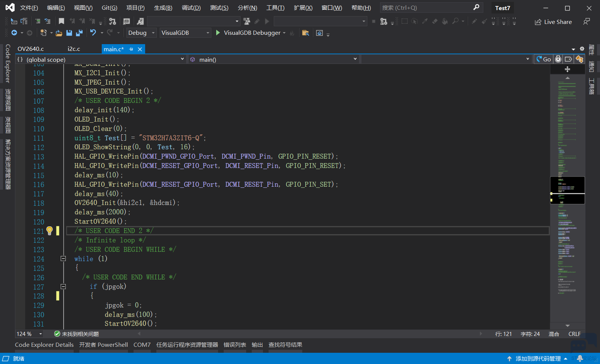600x364 pixels.
Task: Expand the VisualGDB Debugger dropdown arrow
Action: pos(284,33)
